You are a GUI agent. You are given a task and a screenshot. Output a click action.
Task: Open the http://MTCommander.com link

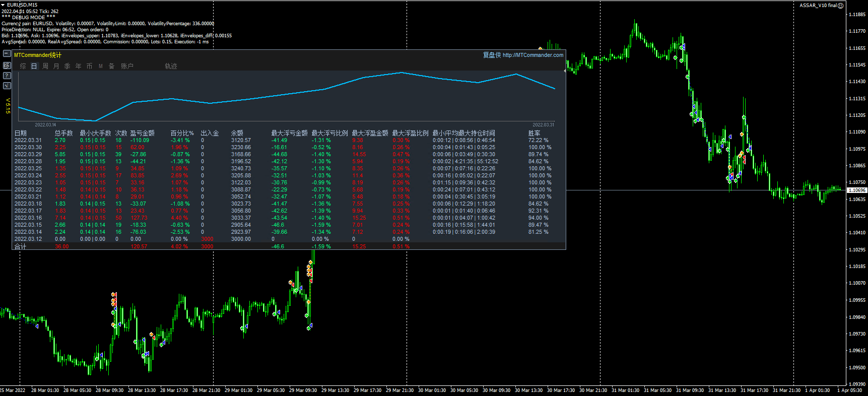click(533, 55)
